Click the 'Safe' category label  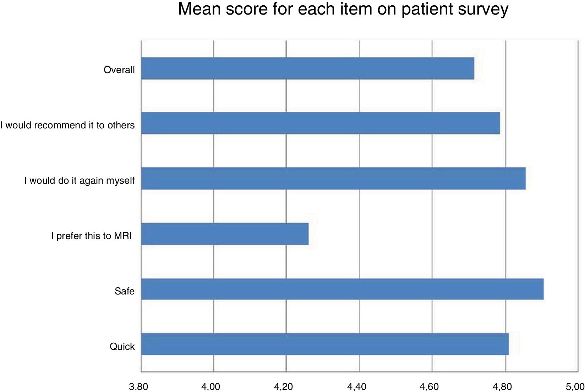pyautogui.click(x=124, y=291)
